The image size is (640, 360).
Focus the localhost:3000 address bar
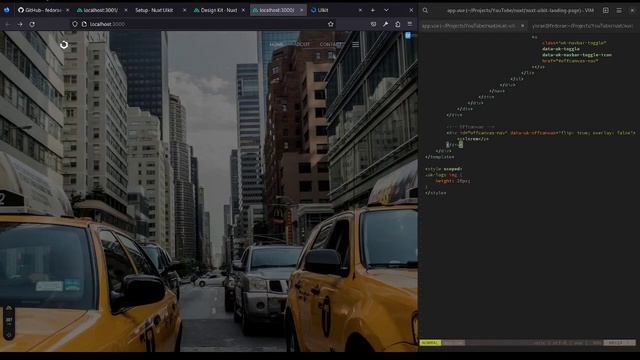204,24
